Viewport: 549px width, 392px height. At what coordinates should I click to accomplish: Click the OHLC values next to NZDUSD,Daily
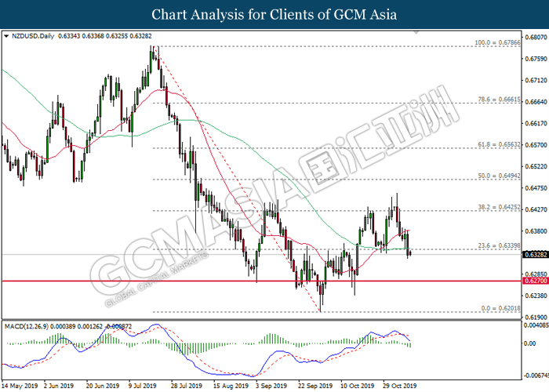click(x=105, y=36)
